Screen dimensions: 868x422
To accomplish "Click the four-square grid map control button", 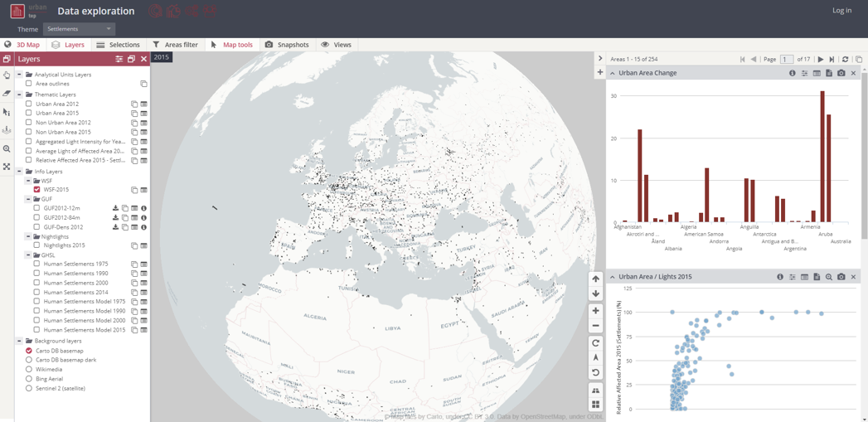I will coord(595,405).
